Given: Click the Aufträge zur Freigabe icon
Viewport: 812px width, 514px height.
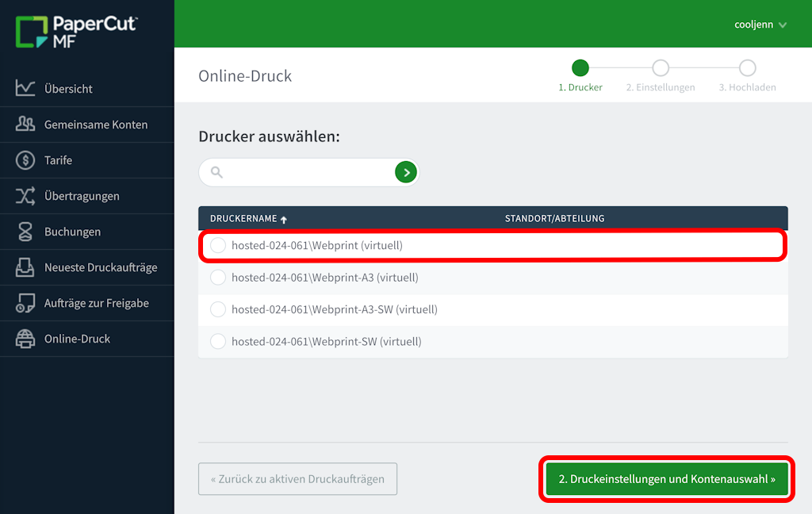Looking at the screenshot, I should [25, 303].
